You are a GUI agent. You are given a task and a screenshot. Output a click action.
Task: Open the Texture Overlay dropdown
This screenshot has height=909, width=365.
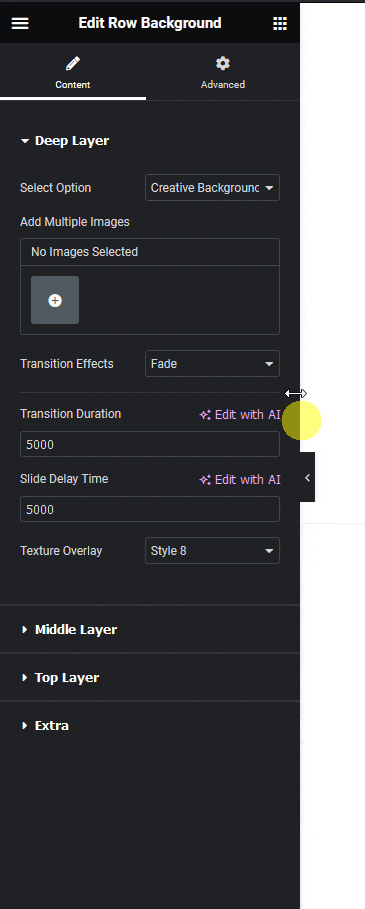[x=212, y=551]
